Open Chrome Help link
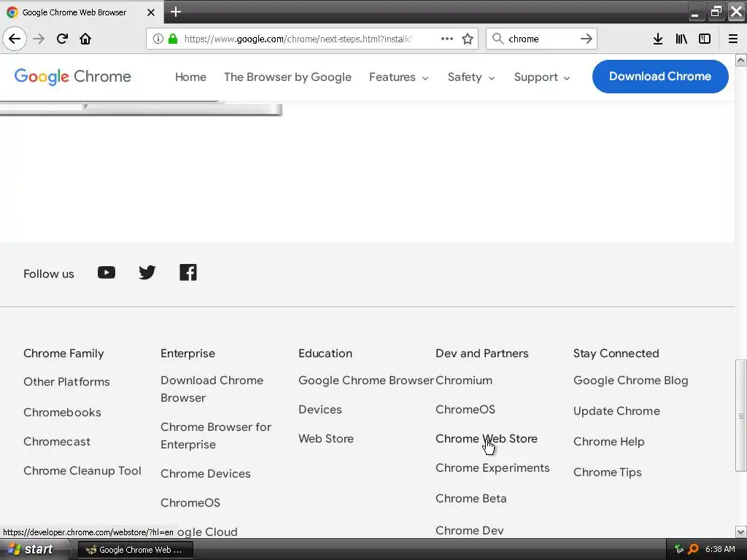747x560 pixels. (608, 442)
